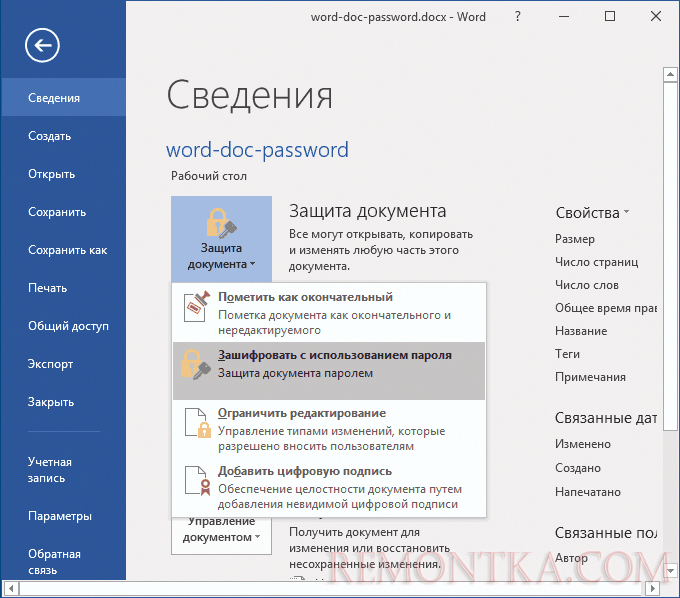This screenshot has width=680, height=598.
Task: Click Закрыть in the sidebar
Action: [x=63, y=402]
